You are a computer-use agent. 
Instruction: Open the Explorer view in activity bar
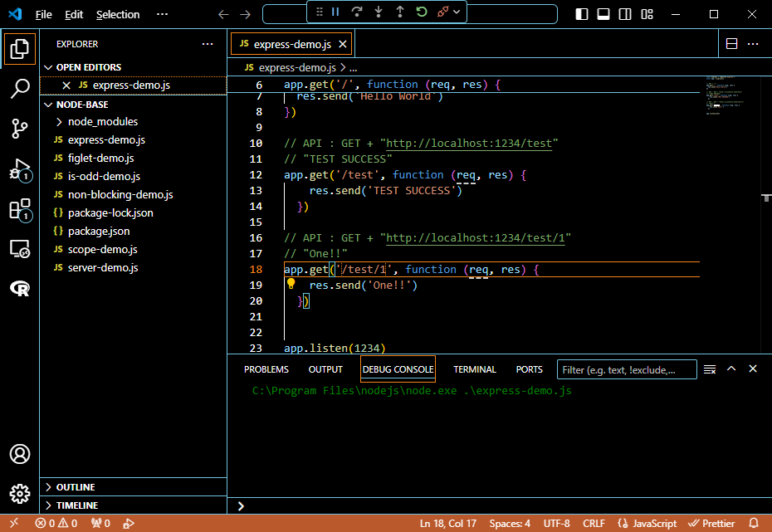tap(20, 49)
